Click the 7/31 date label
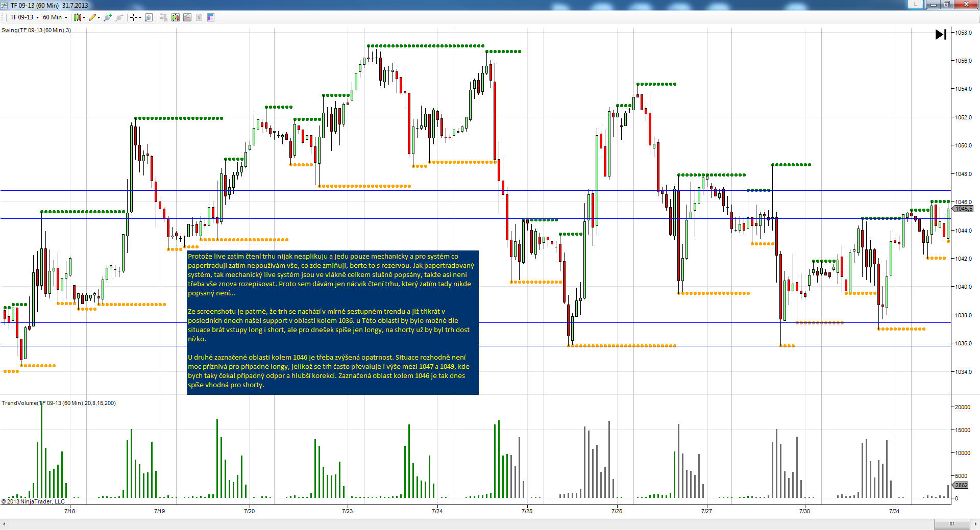The width and height of the screenshot is (980, 530). point(894,511)
